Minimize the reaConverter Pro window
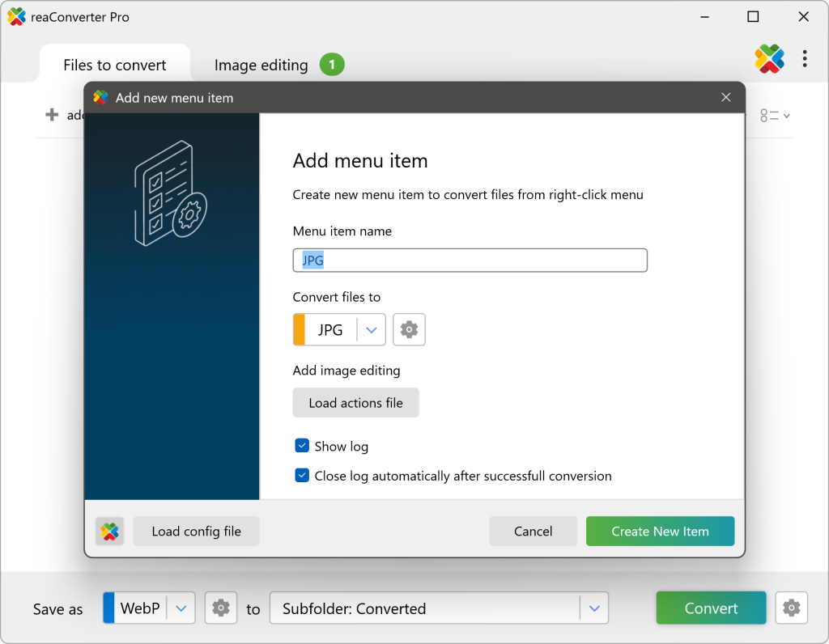The width and height of the screenshot is (829, 644). pos(705,17)
